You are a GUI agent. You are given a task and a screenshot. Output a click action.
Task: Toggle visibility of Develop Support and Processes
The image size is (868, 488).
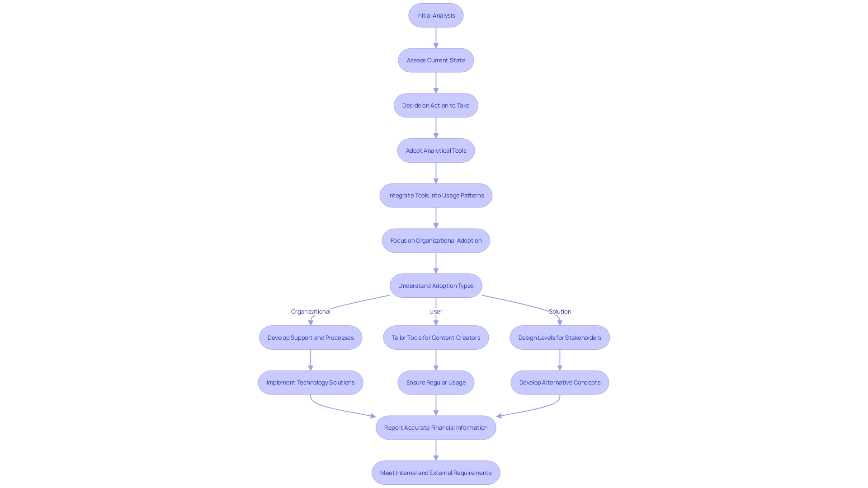pos(311,337)
